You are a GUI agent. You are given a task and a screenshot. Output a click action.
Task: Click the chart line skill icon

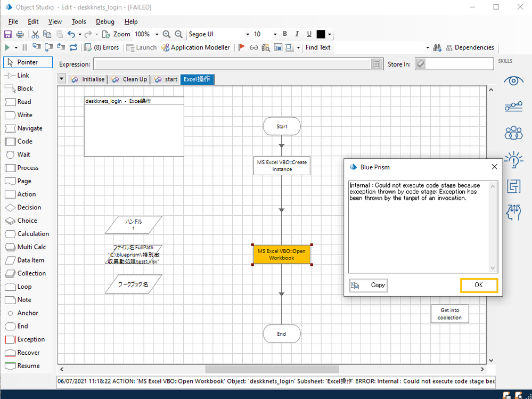(x=513, y=107)
